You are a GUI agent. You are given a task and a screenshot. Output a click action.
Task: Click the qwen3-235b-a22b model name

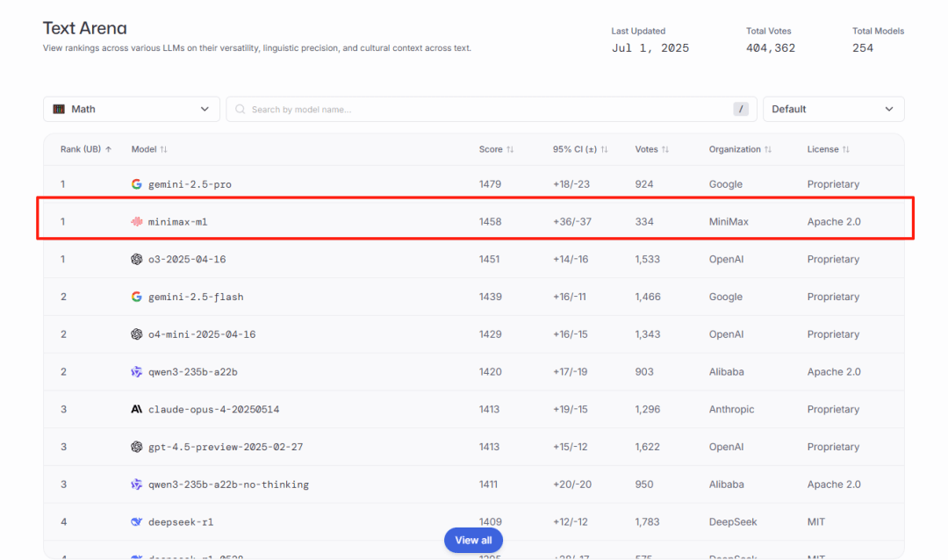(193, 372)
